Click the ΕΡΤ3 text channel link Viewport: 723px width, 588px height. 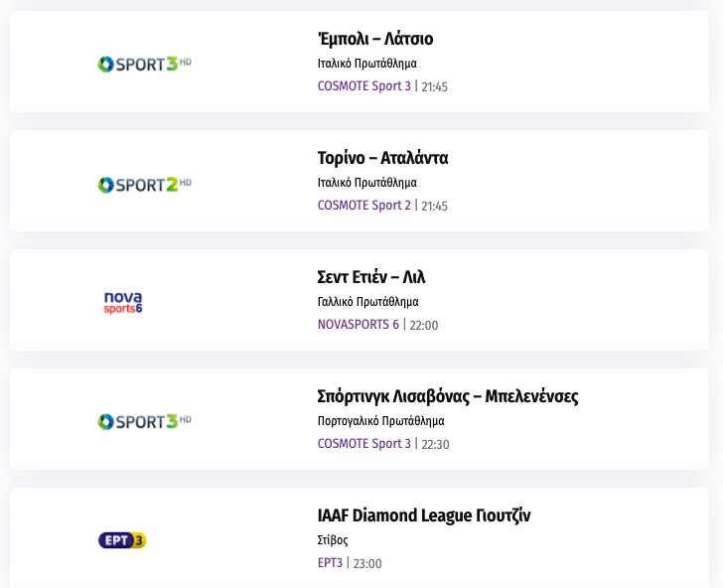330,563
